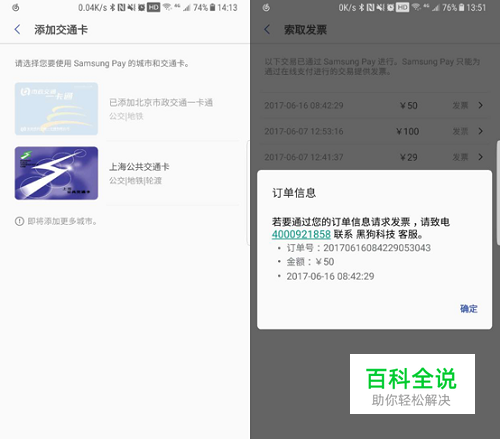Tap 发票 link in 2017-06-07 12:53:16 row

click(x=460, y=131)
